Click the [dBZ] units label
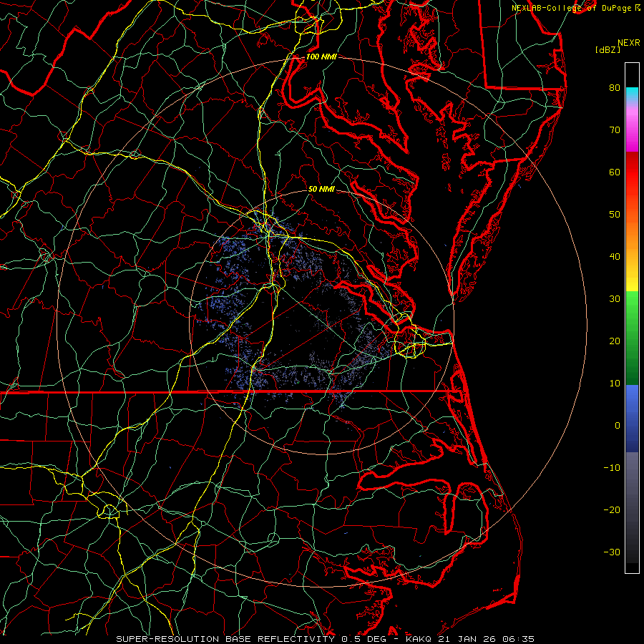 [x=607, y=49]
